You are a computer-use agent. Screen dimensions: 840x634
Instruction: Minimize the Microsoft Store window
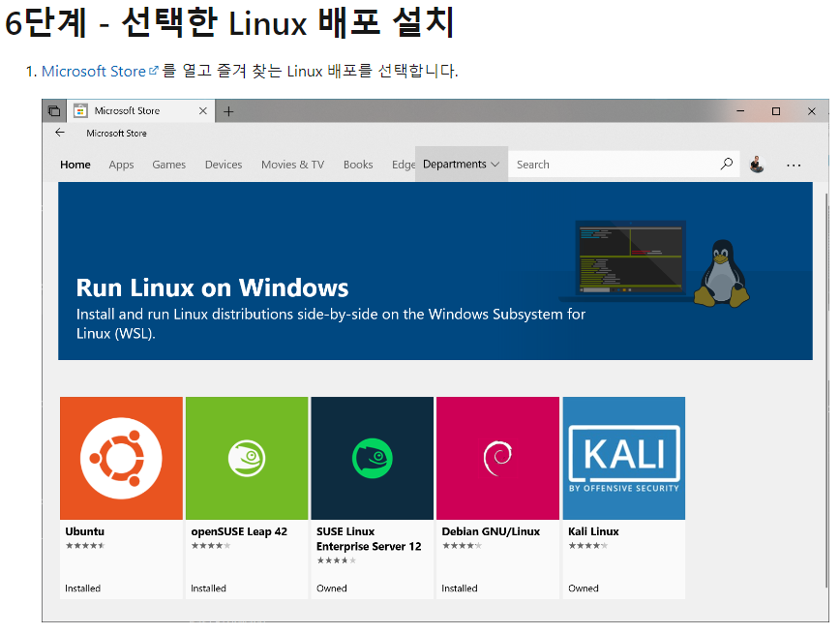(740, 111)
